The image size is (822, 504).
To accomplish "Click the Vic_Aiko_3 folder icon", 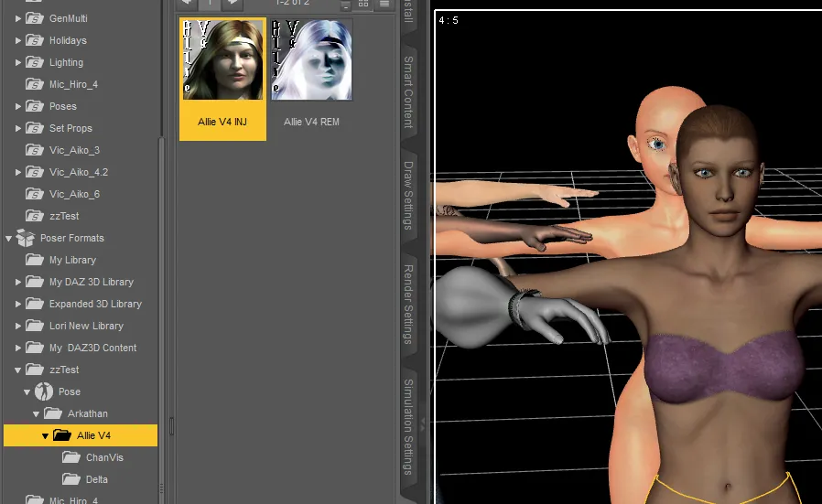I will (x=35, y=150).
